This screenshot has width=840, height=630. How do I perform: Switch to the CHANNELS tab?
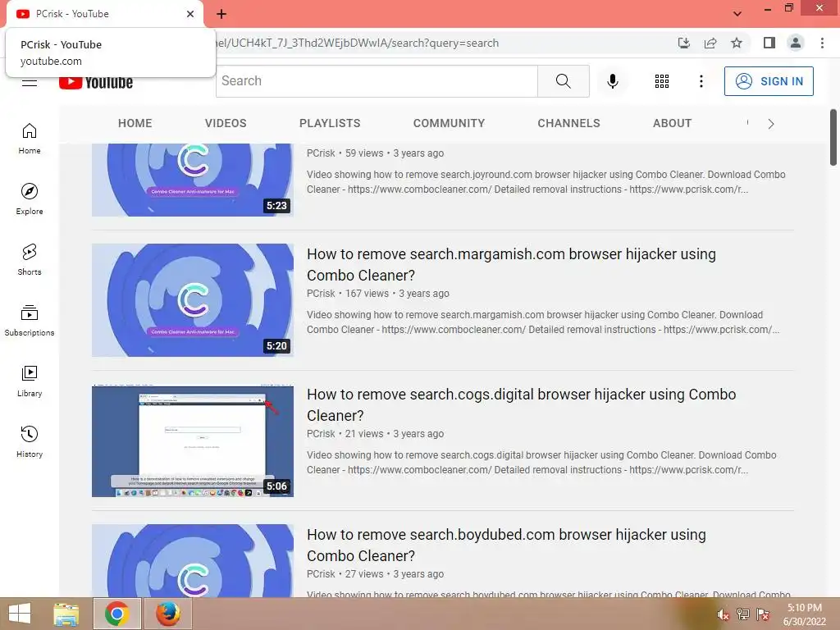pos(569,123)
